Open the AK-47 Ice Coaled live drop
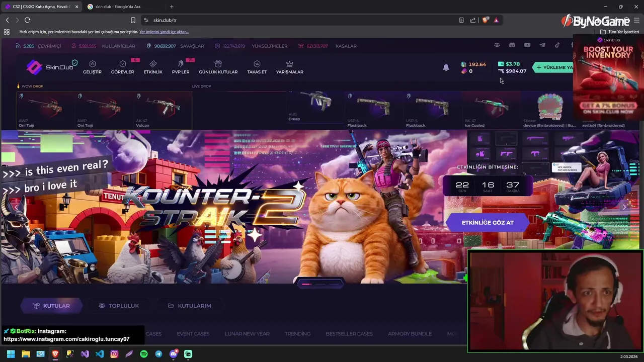The width and height of the screenshot is (644, 362). tap(491, 109)
